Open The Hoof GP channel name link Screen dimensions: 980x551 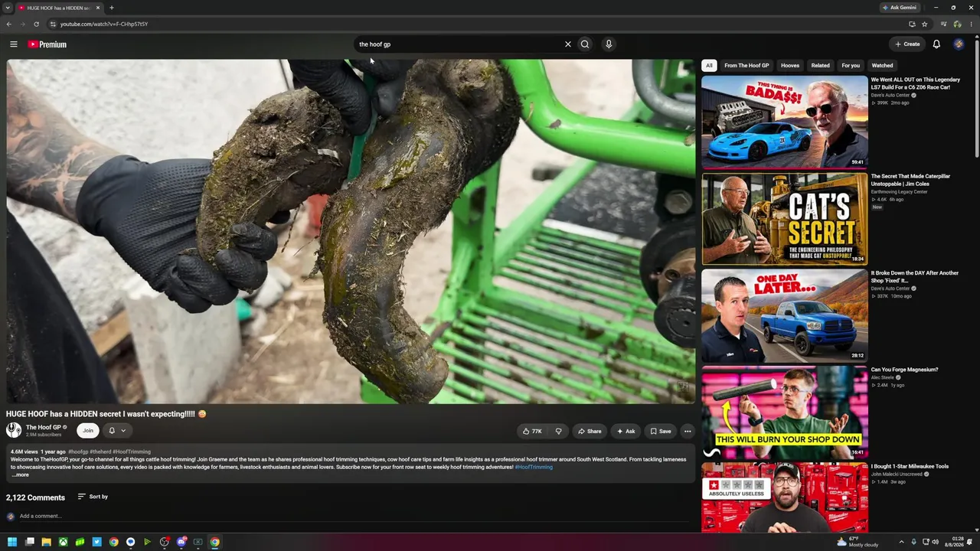44,427
